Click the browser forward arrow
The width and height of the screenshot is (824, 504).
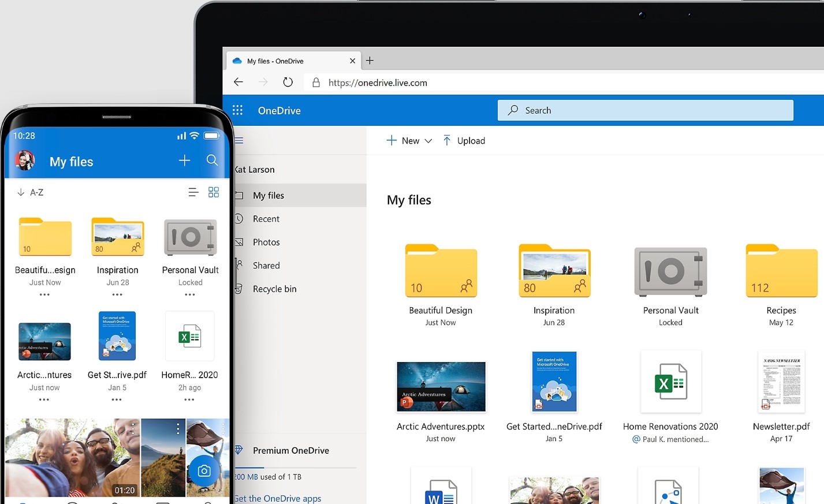point(263,82)
